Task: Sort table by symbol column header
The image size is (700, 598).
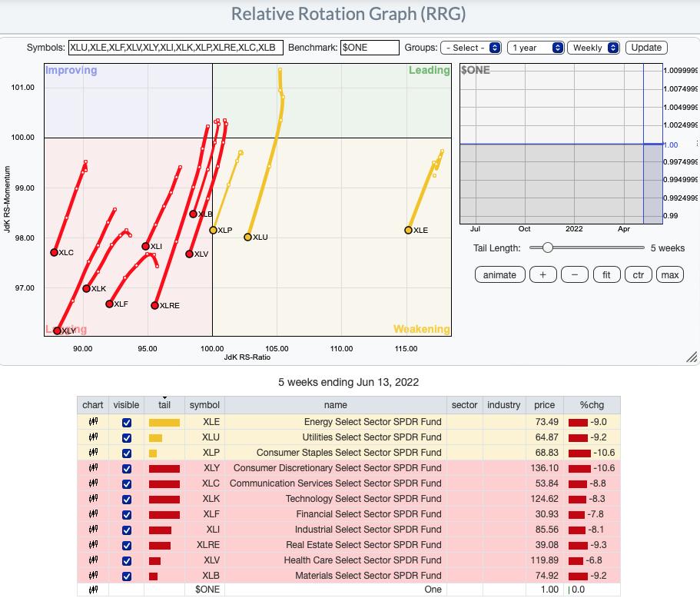Action: coord(204,405)
